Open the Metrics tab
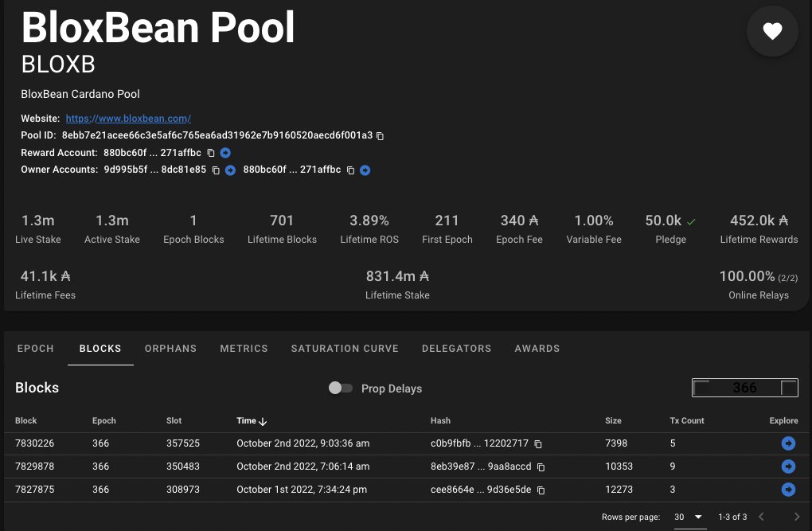This screenshot has width=812, height=531. point(244,349)
